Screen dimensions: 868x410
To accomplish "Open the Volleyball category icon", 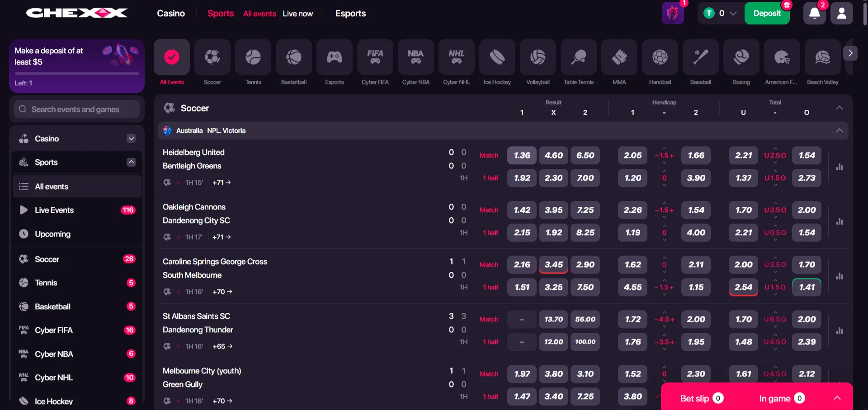I will coord(538,57).
